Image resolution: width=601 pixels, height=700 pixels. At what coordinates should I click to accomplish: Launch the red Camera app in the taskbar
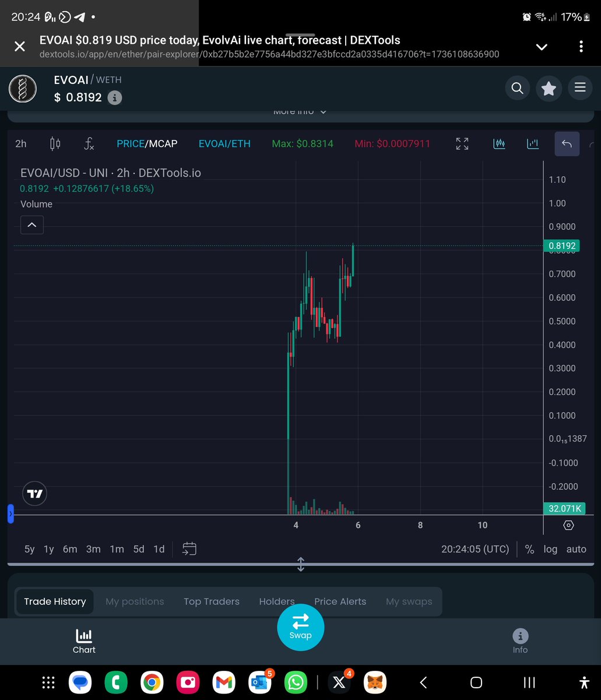[x=188, y=682]
